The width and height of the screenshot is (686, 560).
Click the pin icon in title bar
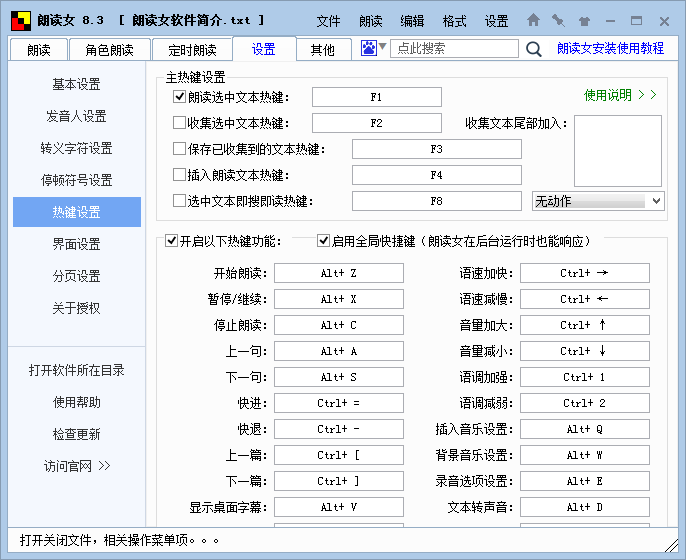tap(558, 20)
